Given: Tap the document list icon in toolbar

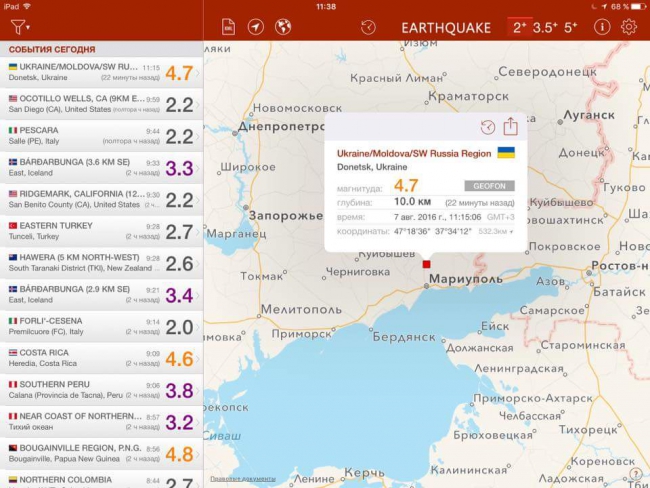Looking at the screenshot, I should coord(229,27).
